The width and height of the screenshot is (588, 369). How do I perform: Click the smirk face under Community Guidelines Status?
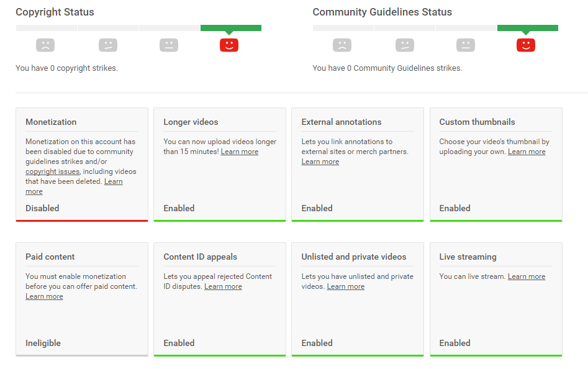404,45
